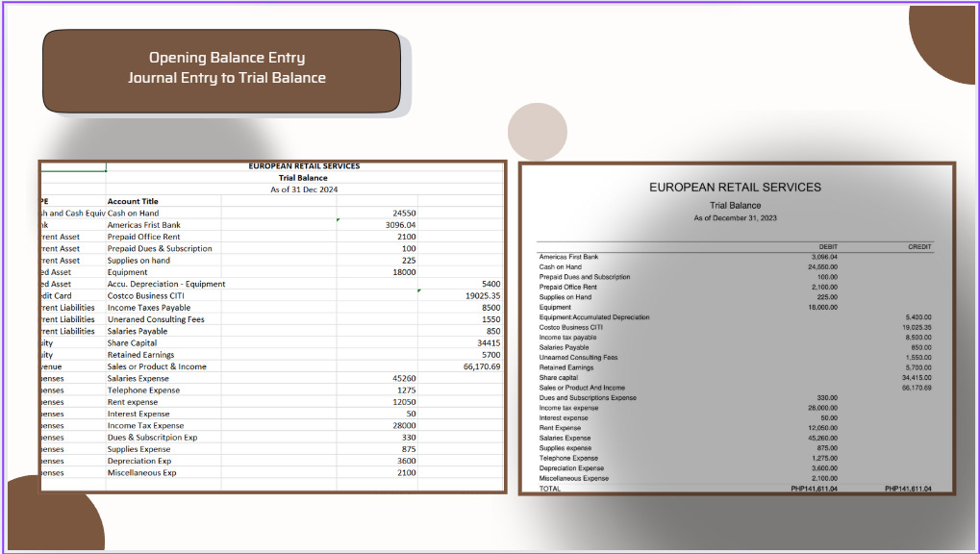
Task: Select 'Income Taxes Payable' cell
Action: click(x=149, y=309)
